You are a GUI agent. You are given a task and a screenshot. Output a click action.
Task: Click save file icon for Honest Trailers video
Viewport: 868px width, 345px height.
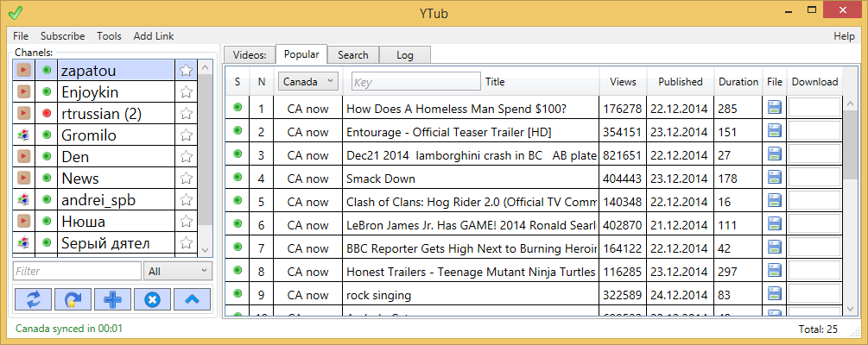click(775, 270)
